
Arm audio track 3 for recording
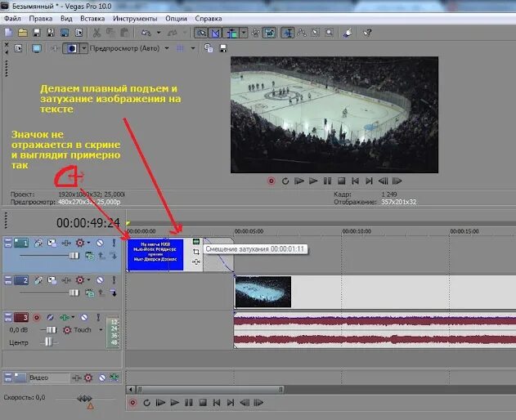click(x=37, y=317)
